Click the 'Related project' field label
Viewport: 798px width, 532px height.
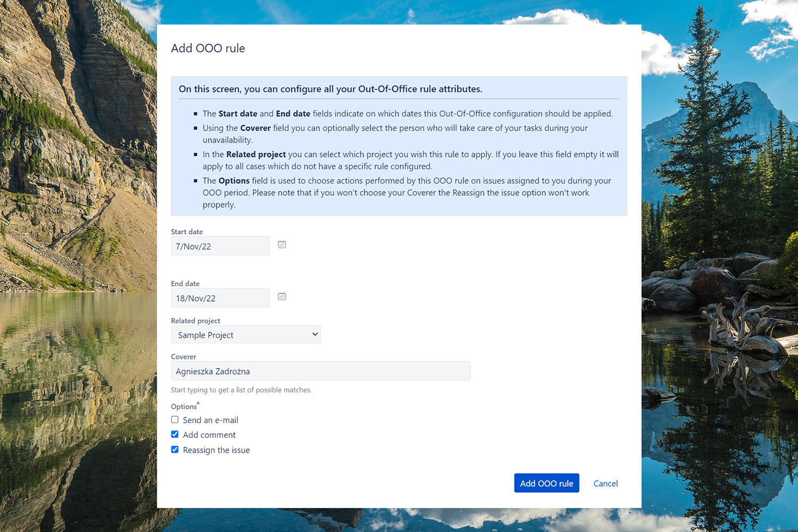[x=195, y=321]
